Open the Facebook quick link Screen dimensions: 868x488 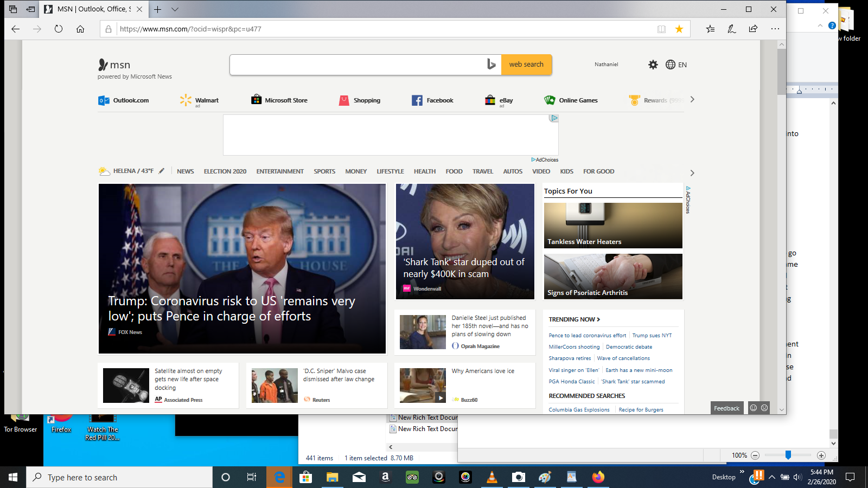pyautogui.click(x=432, y=100)
